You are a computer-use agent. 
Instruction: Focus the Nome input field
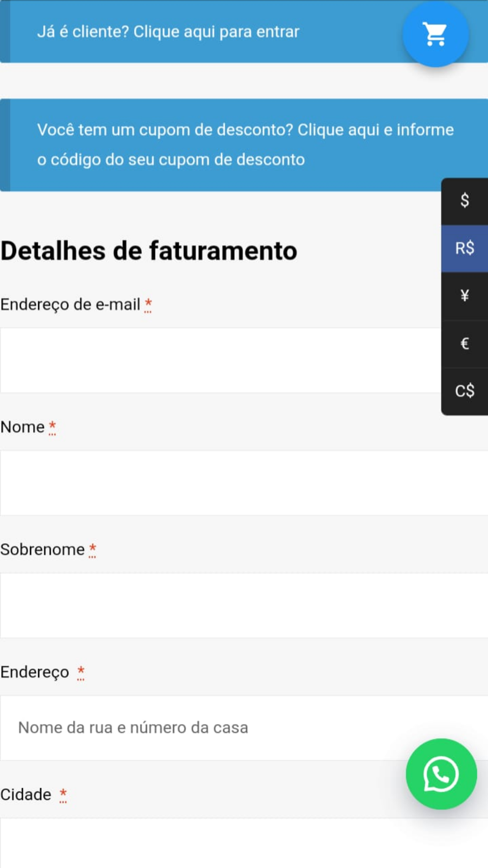244,483
